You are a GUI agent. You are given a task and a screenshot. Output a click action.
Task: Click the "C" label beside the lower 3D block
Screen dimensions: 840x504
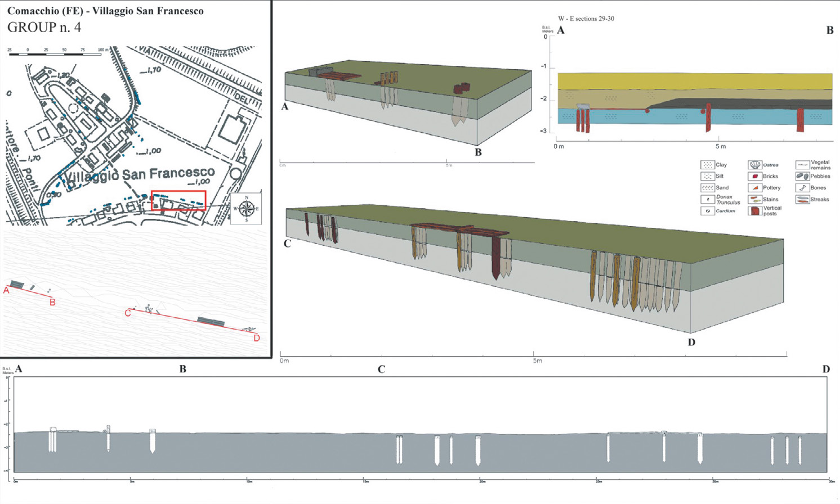(x=287, y=244)
